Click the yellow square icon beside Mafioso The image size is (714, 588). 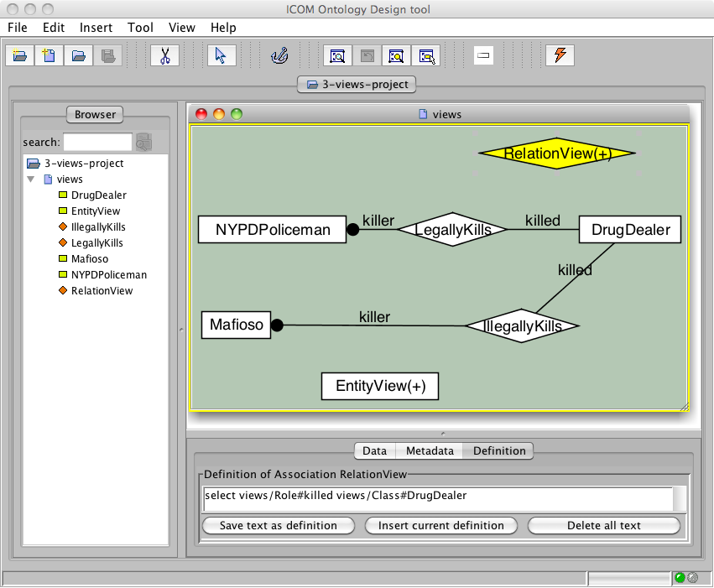pyautogui.click(x=63, y=258)
